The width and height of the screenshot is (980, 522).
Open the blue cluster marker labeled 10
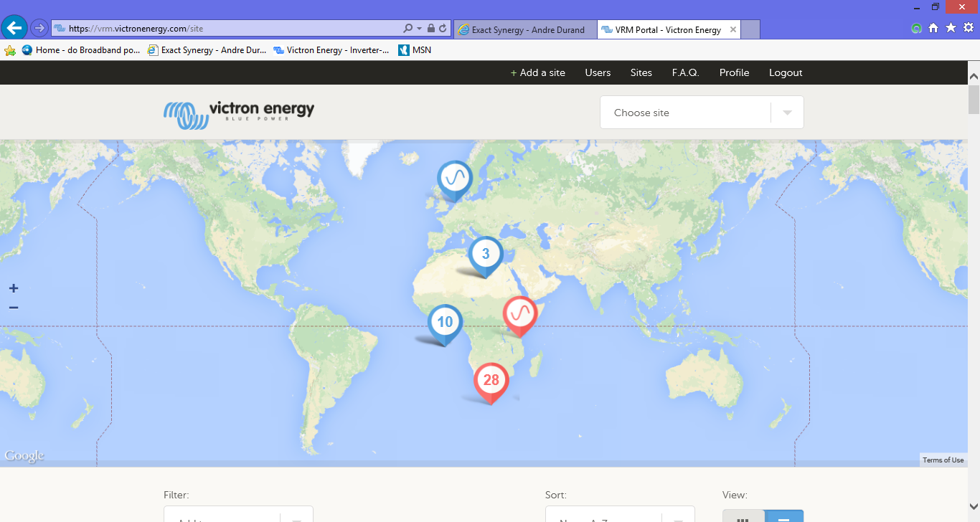coord(445,322)
